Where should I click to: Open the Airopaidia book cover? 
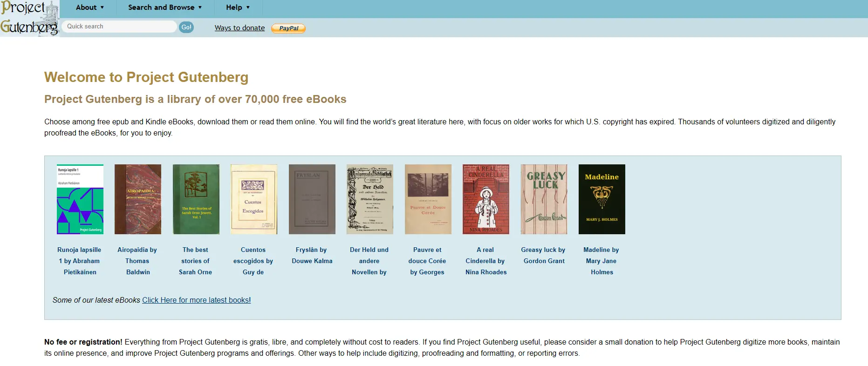click(x=138, y=199)
